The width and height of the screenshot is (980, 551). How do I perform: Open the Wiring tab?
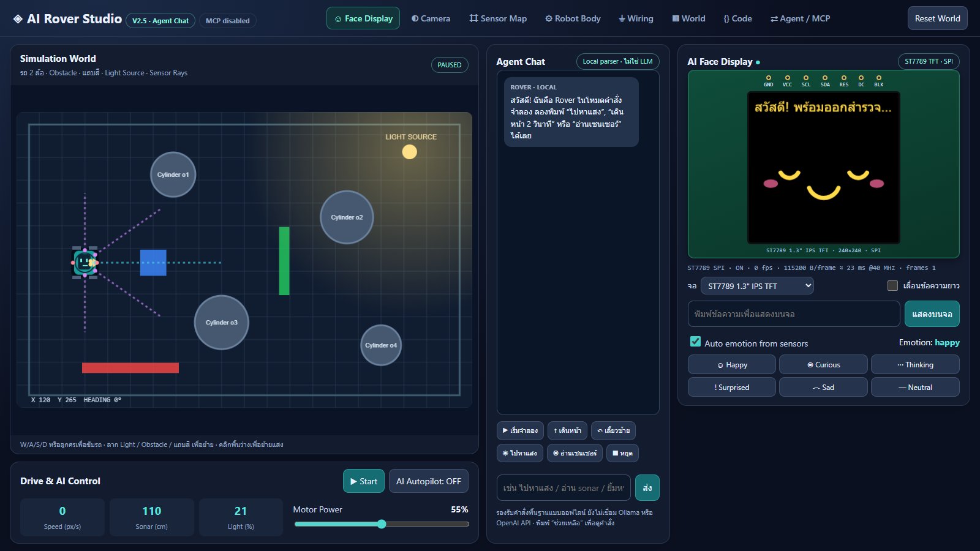(636, 18)
